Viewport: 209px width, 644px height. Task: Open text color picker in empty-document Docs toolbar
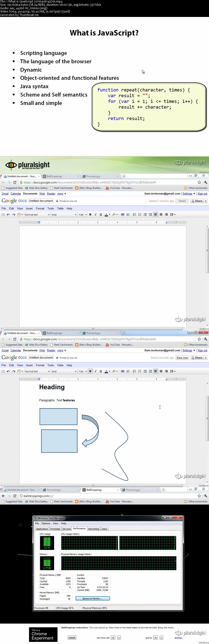pyautogui.click(x=107, y=215)
